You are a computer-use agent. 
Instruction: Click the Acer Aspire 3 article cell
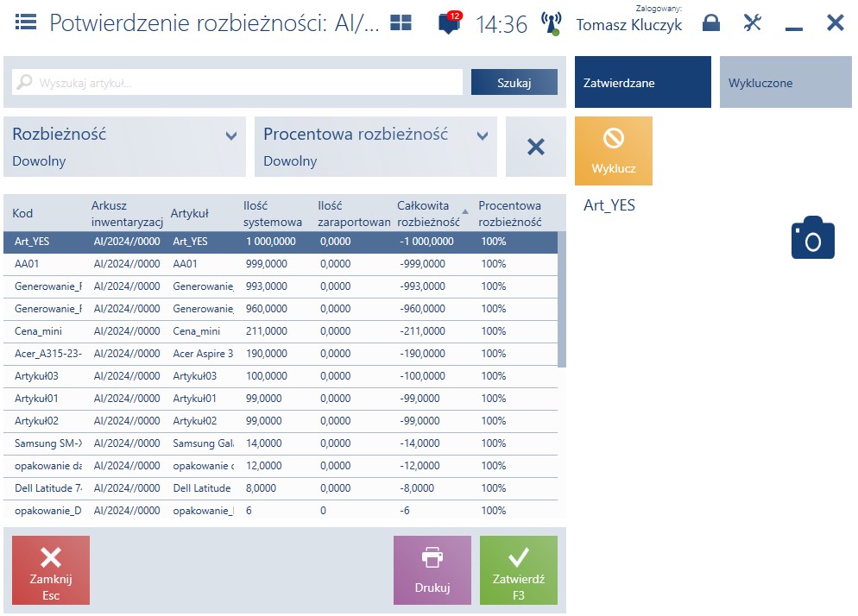pyautogui.click(x=203, y=354)
